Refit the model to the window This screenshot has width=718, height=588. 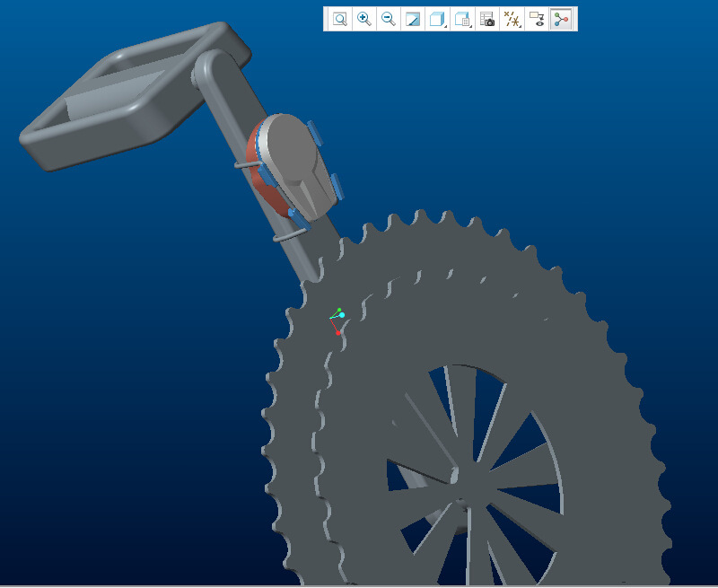(x=340, y=19)
